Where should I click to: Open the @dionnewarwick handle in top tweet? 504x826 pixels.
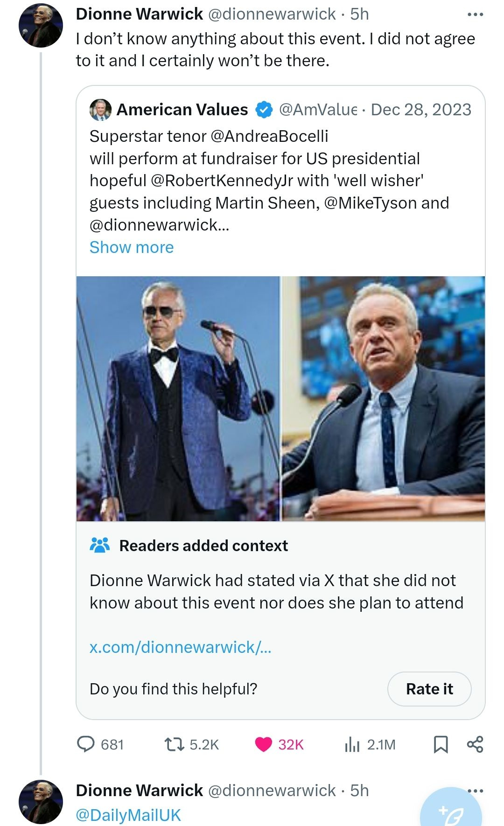coord(271,14)
